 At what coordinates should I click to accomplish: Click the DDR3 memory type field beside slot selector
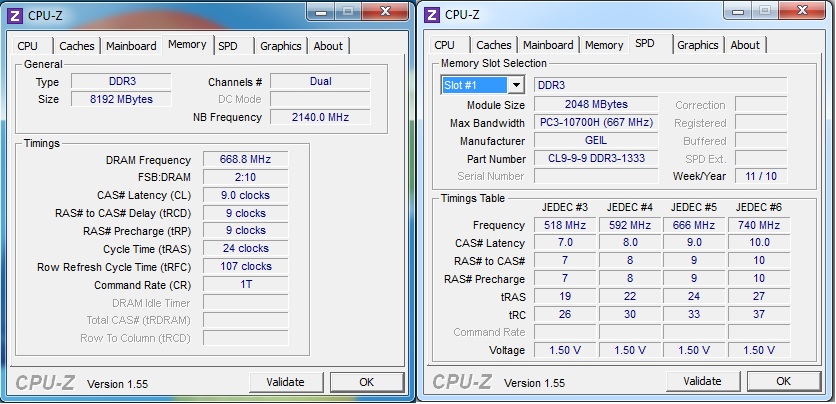point(661,85)
